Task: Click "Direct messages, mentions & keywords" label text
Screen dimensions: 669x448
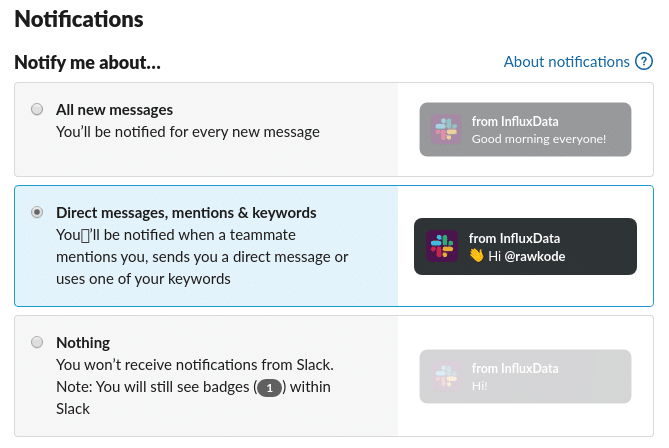Action: (186, 212)
